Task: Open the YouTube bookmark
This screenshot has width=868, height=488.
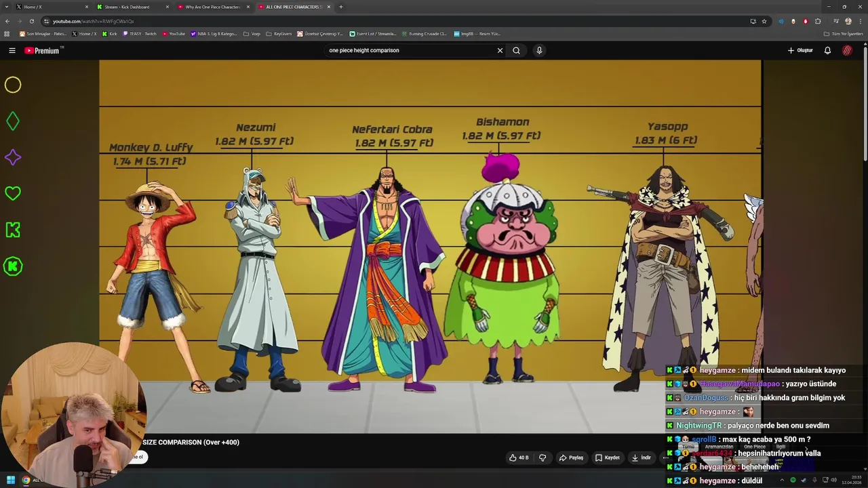Action: pos(174,33)
